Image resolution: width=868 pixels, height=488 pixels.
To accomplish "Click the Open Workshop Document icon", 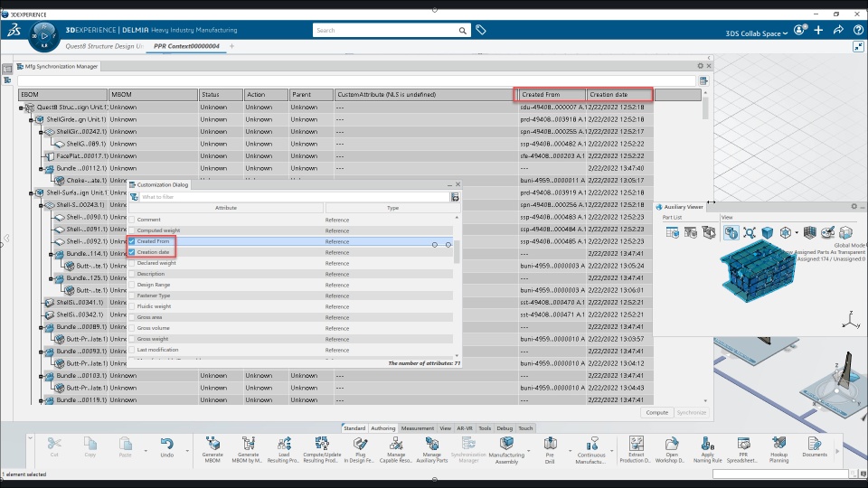I will point(672,444).
